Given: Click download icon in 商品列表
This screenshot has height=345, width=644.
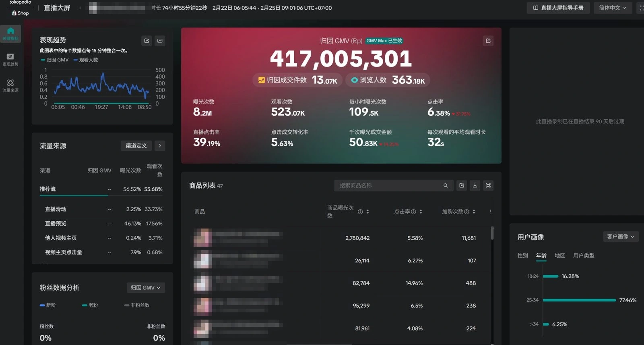Looking at the screenshot, I should [475, 185].
